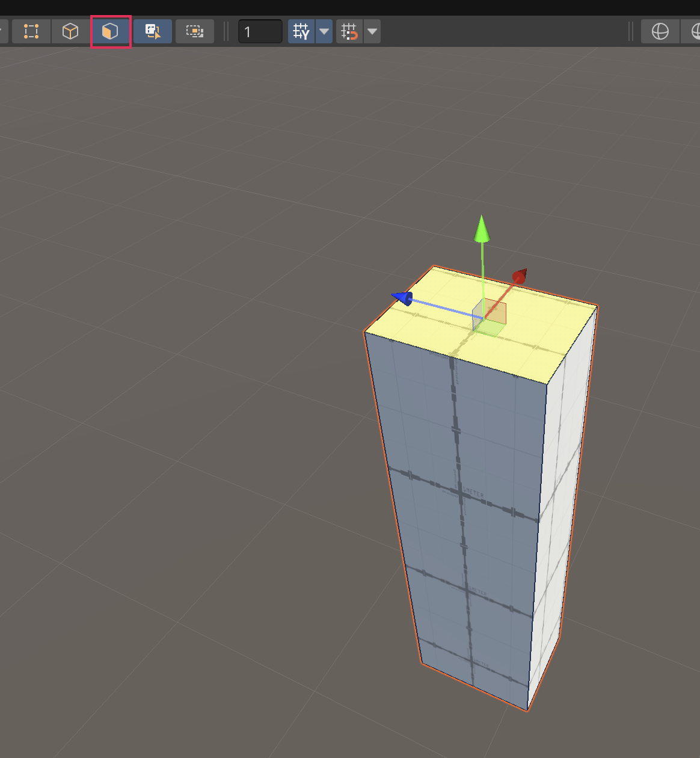Toggle grid snapping magnet icon
Image resolution: width=700 pixels, height=758 pixels.
(x=349, y=31)
